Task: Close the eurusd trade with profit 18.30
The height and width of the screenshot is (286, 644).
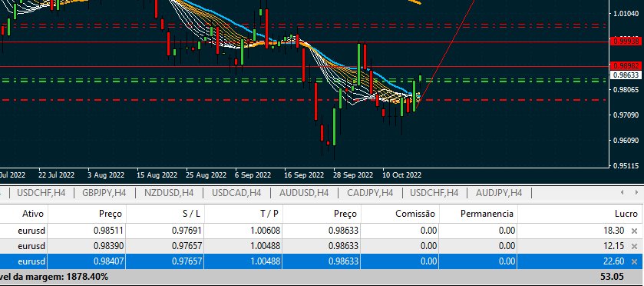Action: coord(634,231)
